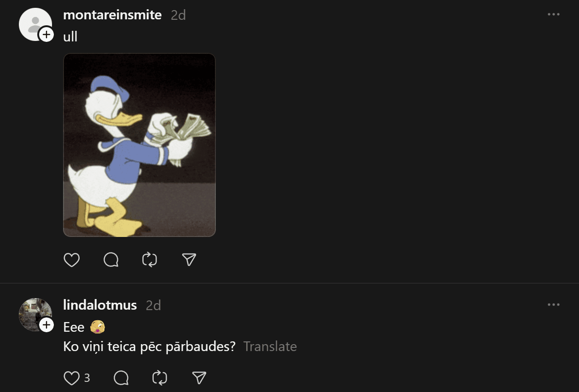Open more options for montareinsmite's post
579x392 pixels.
point(554,15)
